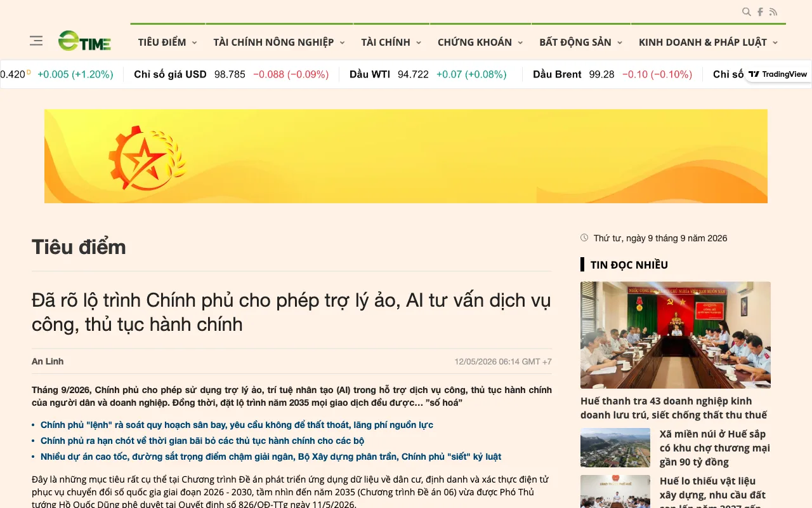Open the BẤT ĐỘNG SẢN menu item
This screenshot has height=508, width=812.
coord(575,42)
